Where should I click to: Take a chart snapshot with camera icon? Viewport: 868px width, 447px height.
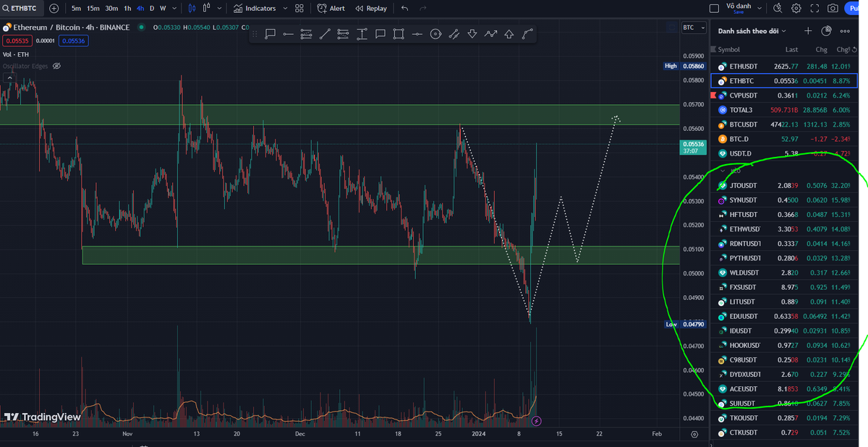tap(833, 8)
